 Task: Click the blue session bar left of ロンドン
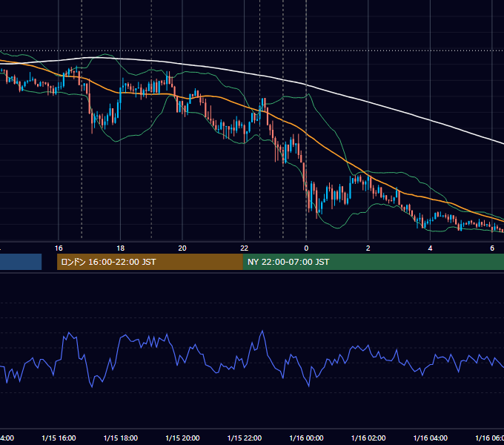click(x=21, y=262)
